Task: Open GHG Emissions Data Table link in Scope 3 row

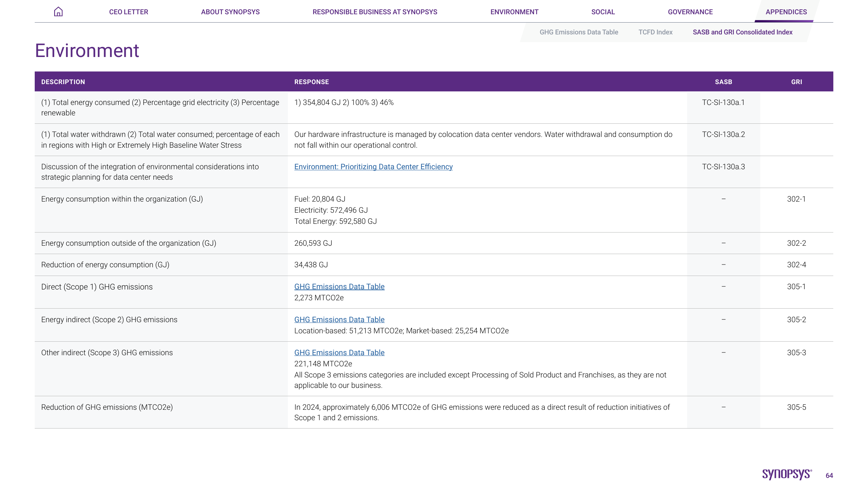Action: (x=340, y=353)
